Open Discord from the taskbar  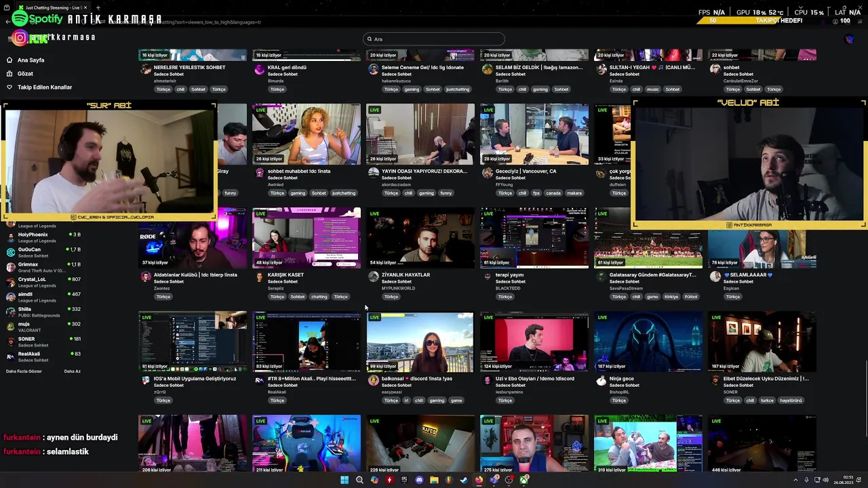coord(419,480)
